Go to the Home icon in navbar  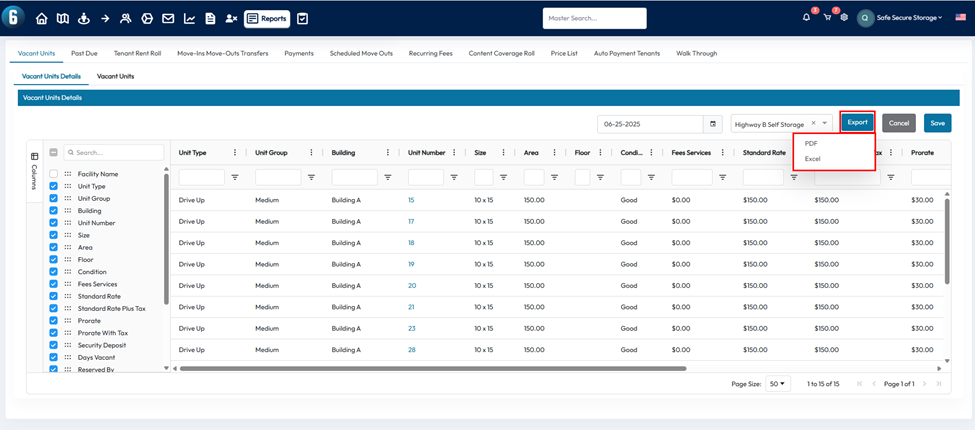pyautogui.click(x=42, y=18)
